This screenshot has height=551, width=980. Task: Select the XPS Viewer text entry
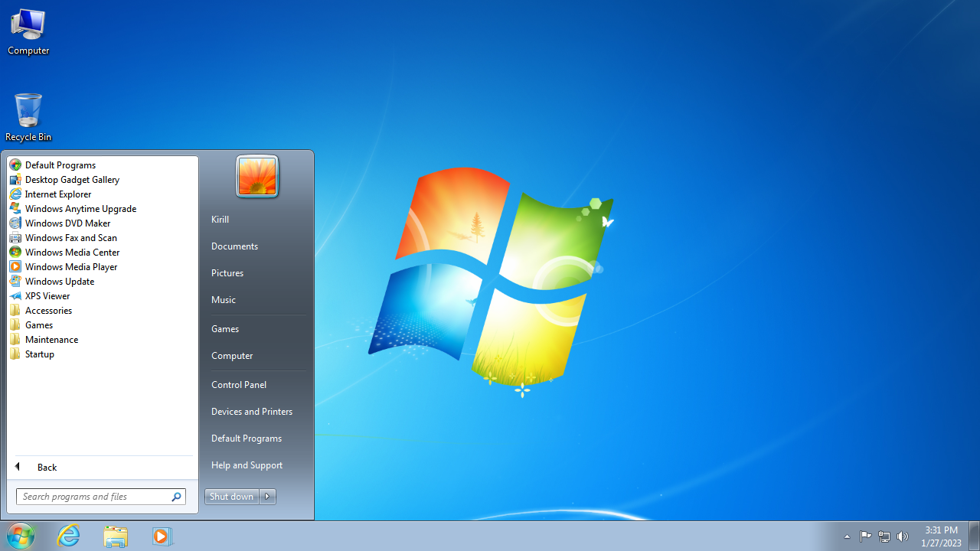pos(47,296)
